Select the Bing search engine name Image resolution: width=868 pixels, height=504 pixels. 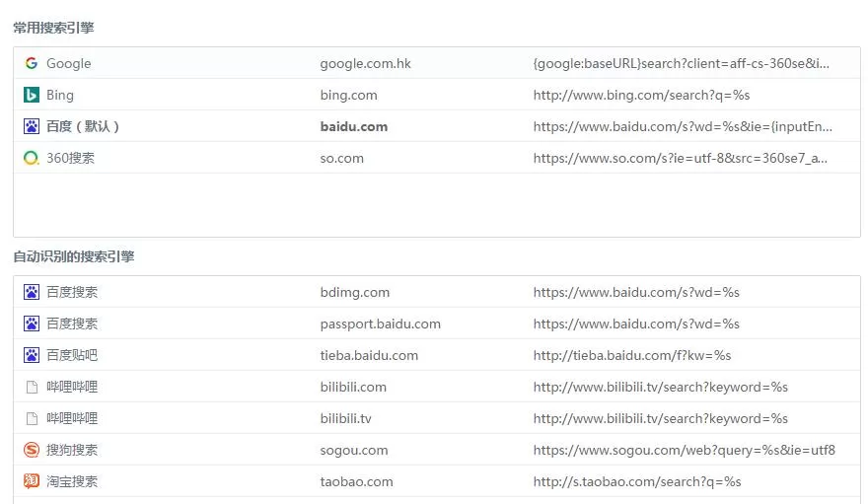point(60,95)
